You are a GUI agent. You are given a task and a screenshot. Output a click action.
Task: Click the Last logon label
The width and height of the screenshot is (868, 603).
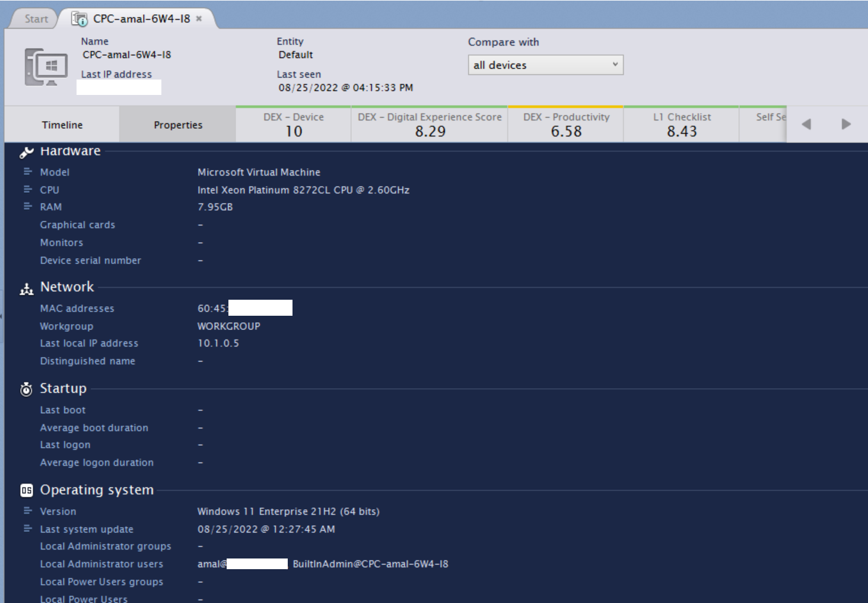tap(65, 445)
